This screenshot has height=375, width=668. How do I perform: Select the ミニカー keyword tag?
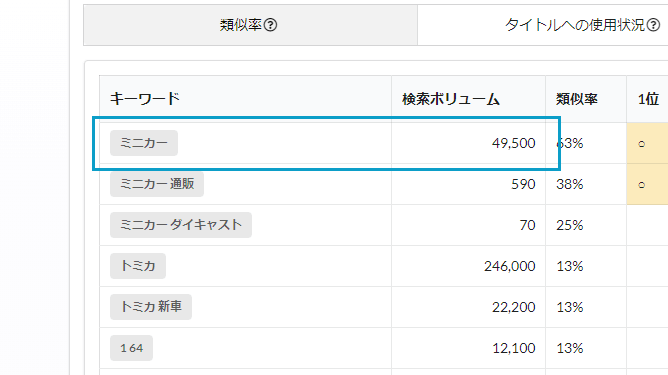coord(144,143)
